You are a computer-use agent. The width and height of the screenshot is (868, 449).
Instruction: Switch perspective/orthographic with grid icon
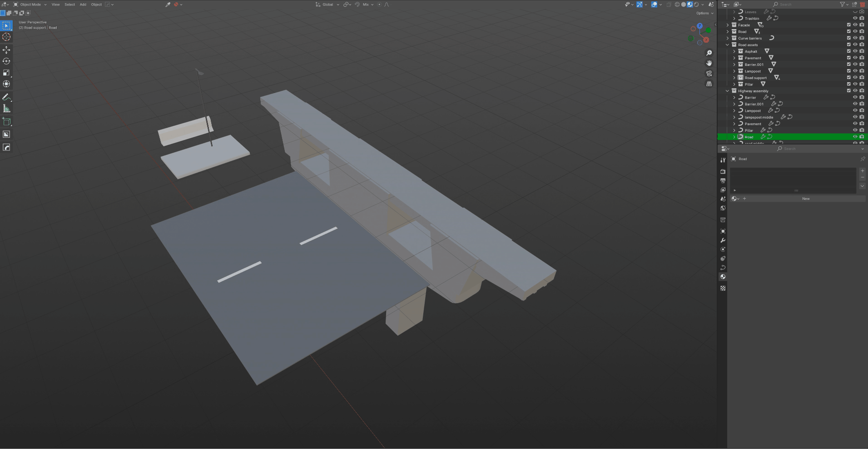click(709, 84)
